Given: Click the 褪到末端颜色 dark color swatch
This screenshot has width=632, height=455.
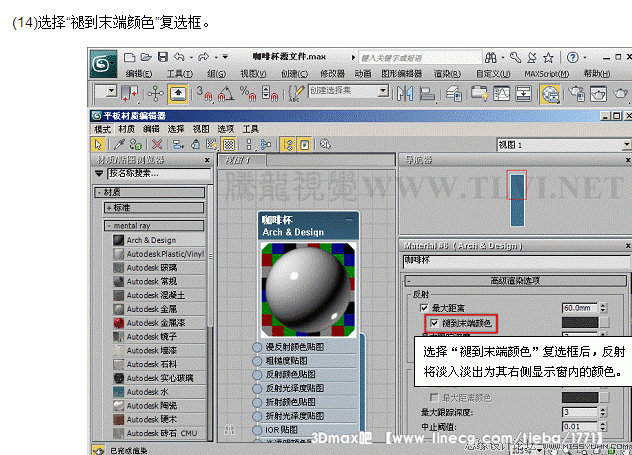Looking at the screenshot, I should pos(580,322).
